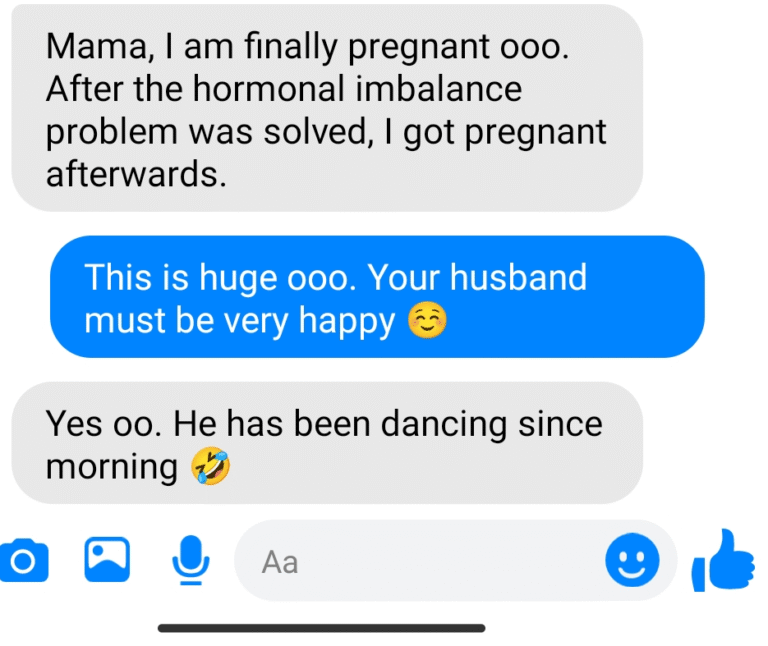Click the word 'husband' in the blue reply

tap(518, 277)
